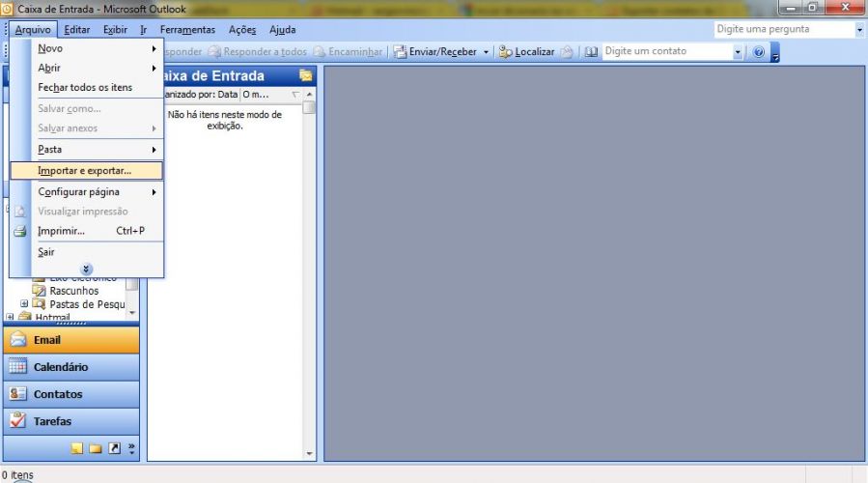
Task: Click the Caixa de Entrada folder icon
Action: [x=305, y=75]
